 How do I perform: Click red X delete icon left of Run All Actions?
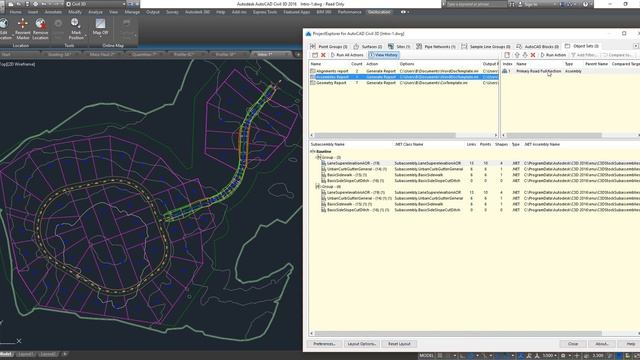pyautogui.click(x=323, y=55)
